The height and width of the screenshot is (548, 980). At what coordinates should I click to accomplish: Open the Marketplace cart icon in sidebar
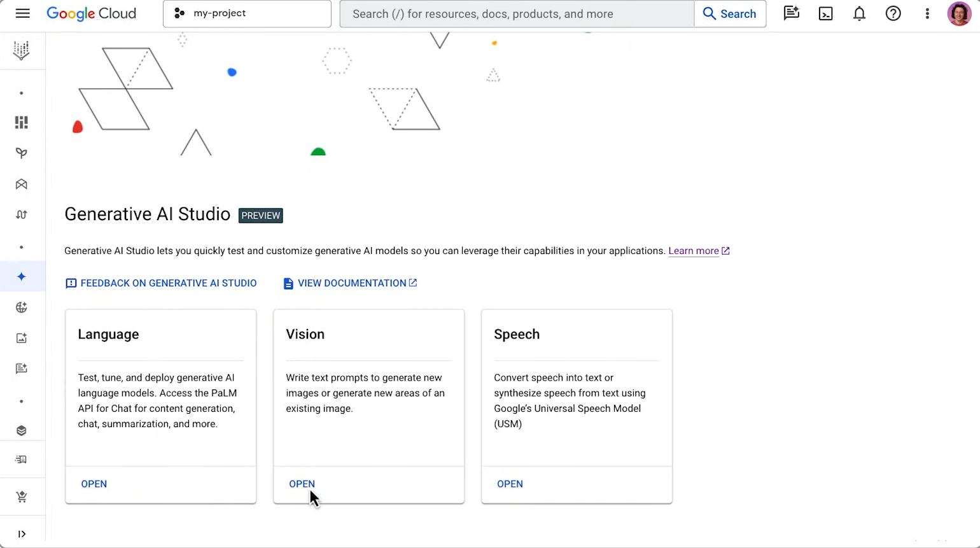click(21, 496)
